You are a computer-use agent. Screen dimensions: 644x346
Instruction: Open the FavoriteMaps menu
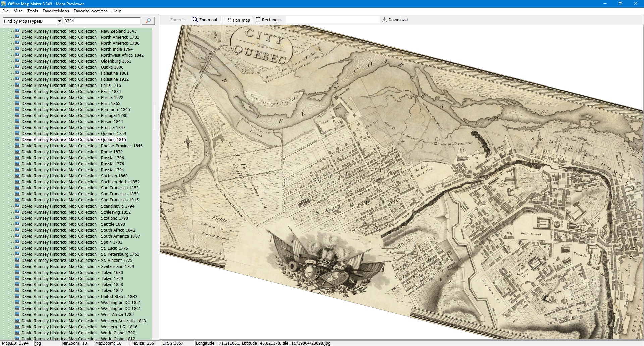(56, 11)
